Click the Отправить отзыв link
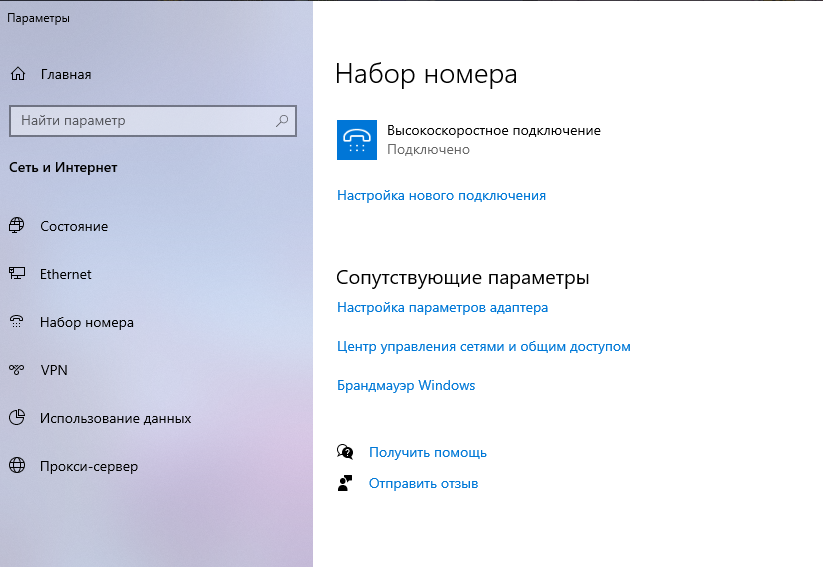This screenshot has height=567, width=823. [x=424, y=483]
